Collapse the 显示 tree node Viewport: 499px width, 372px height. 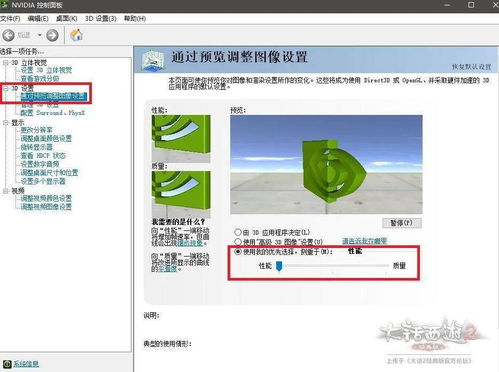[x=6, y=123]
